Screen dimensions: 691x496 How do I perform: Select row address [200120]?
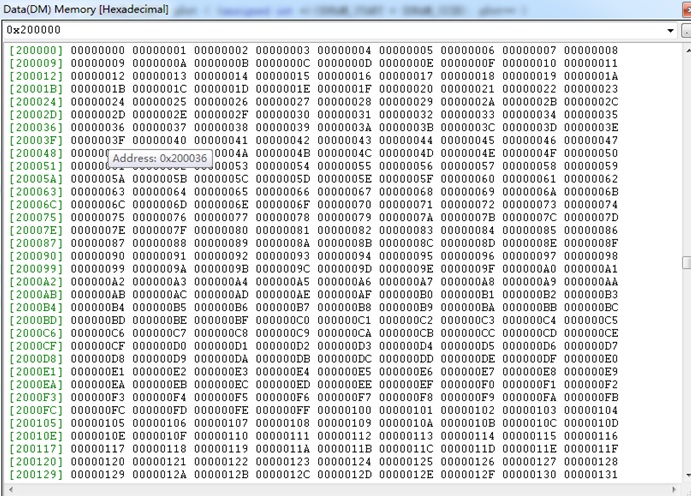(x=36, y=462)
